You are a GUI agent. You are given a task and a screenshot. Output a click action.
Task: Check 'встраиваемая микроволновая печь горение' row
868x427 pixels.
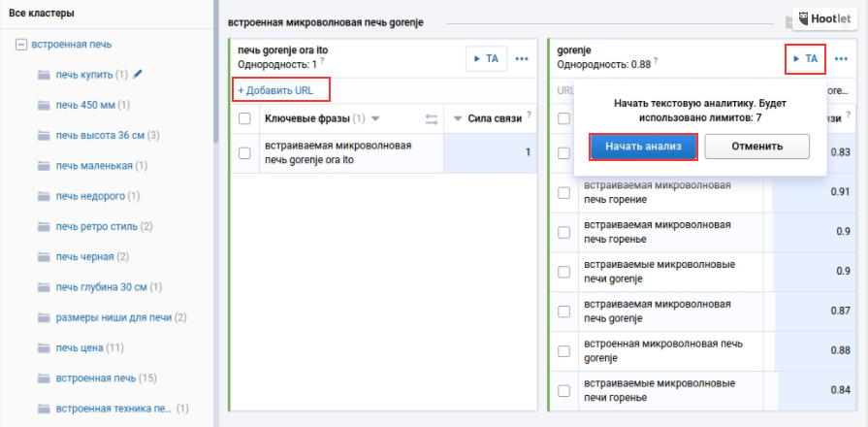pyautogui.click(x=563, y=192)
